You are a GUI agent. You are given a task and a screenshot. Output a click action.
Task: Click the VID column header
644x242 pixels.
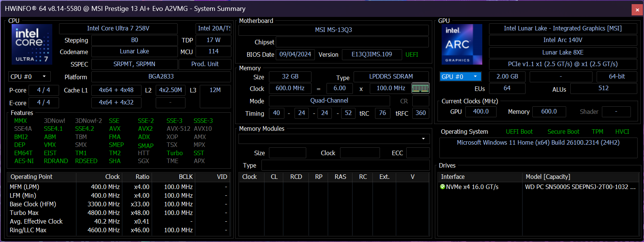pos(212,177)
